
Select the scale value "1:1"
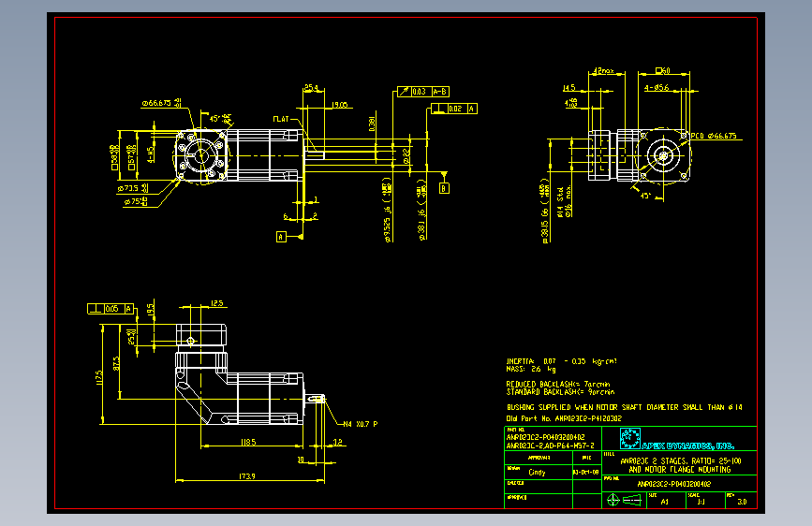pos(701,502)
